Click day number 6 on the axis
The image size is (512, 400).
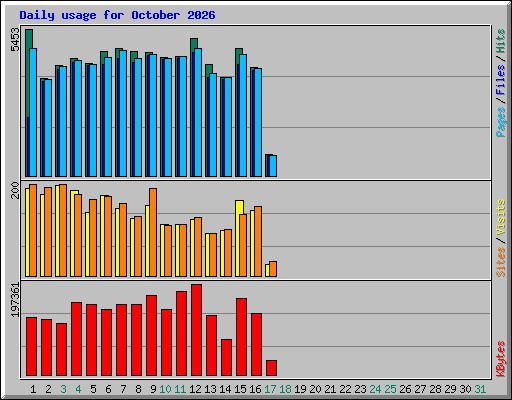point(108,389)
